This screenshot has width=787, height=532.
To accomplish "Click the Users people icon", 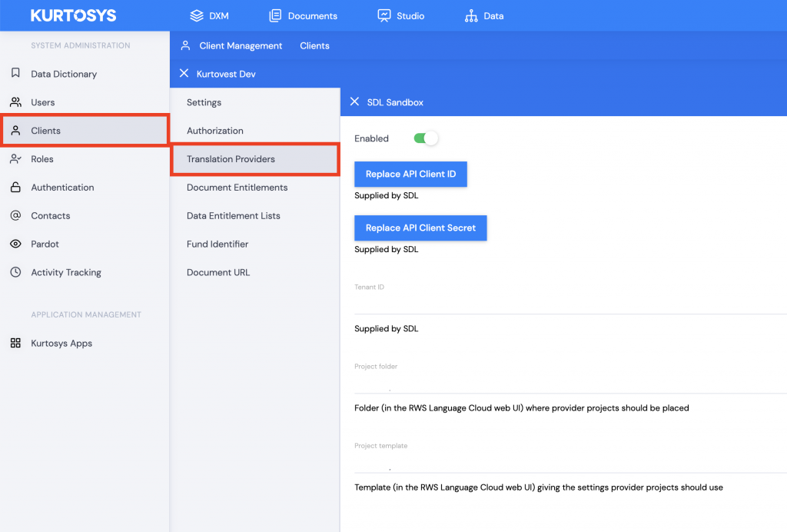I will point(15,102).
